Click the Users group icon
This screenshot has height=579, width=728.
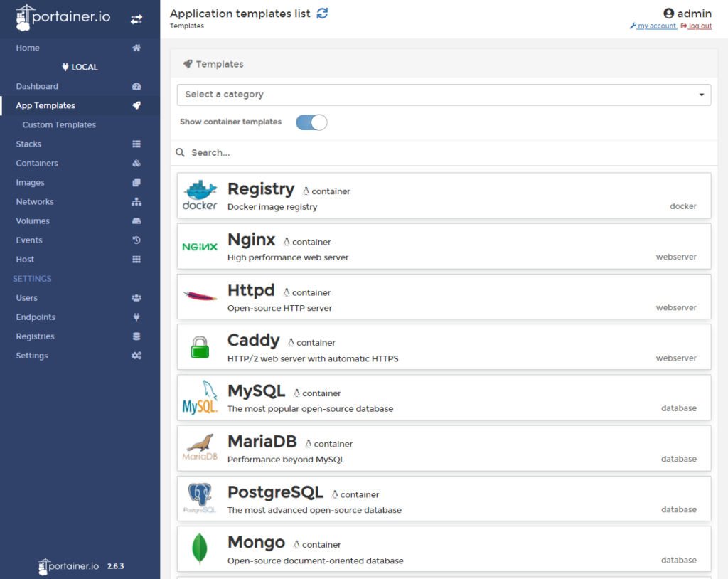coord(136,298)
